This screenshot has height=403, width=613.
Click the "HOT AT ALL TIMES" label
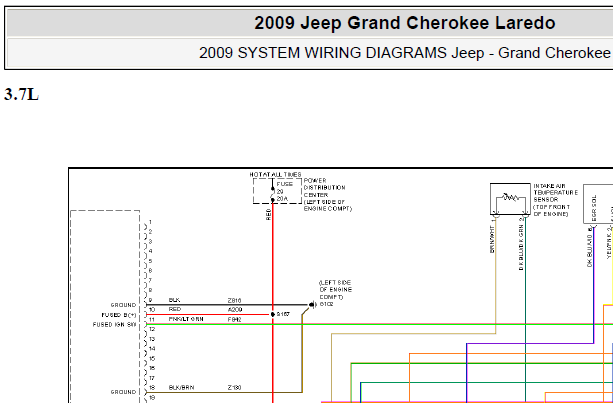276,174
